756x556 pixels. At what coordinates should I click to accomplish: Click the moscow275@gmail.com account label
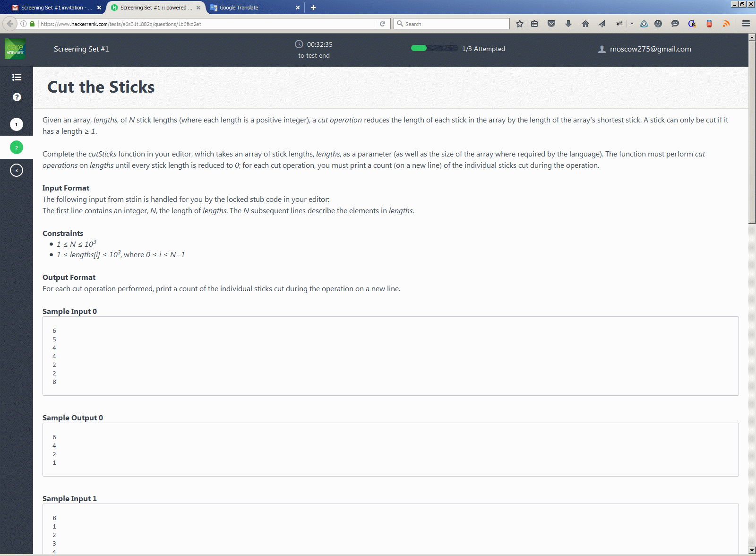coord(650,49)
